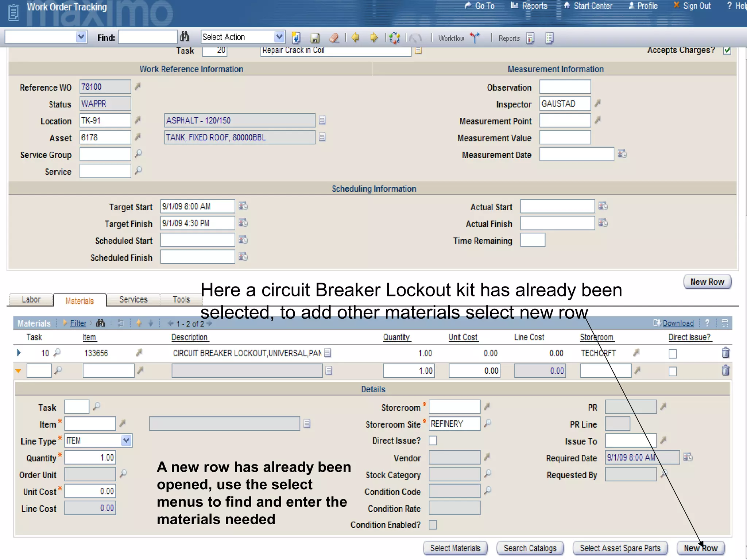Open Order Unit lookup magnifier
The width and height of the screenshot is (747, 560).
tap(123, 474)
